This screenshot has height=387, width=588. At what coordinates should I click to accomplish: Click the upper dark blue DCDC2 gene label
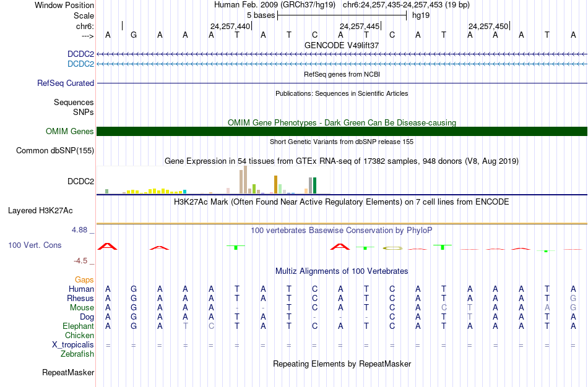point(80,54)
